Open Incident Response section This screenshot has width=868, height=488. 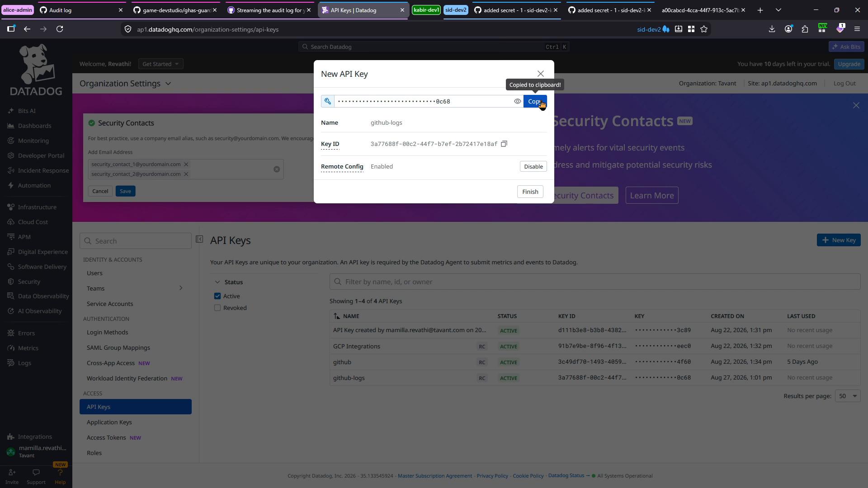[43, 170]
